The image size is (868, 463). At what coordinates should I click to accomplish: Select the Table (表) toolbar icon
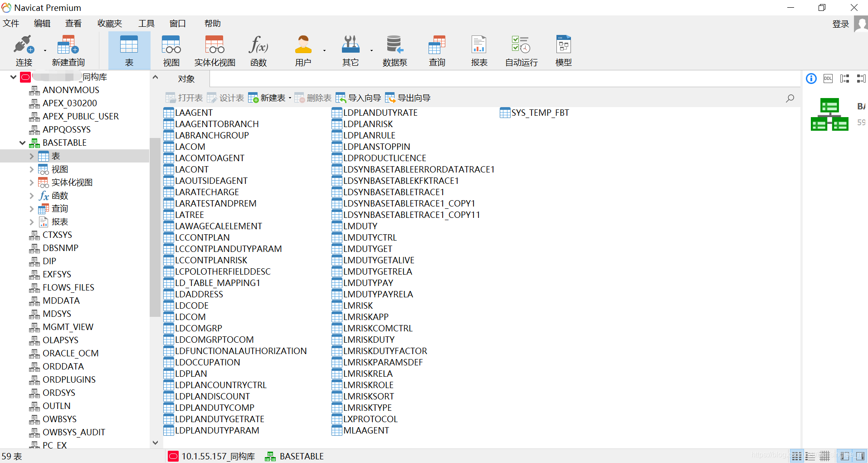129,50
